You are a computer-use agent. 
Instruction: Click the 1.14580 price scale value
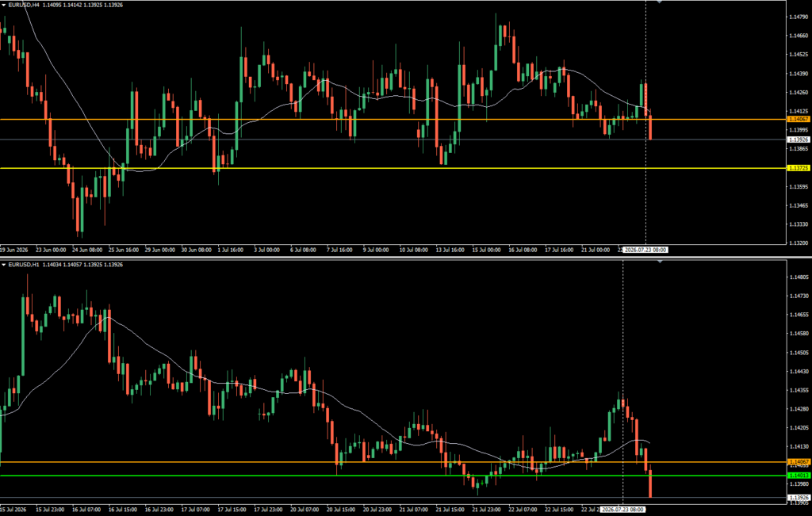pos(798,334)
